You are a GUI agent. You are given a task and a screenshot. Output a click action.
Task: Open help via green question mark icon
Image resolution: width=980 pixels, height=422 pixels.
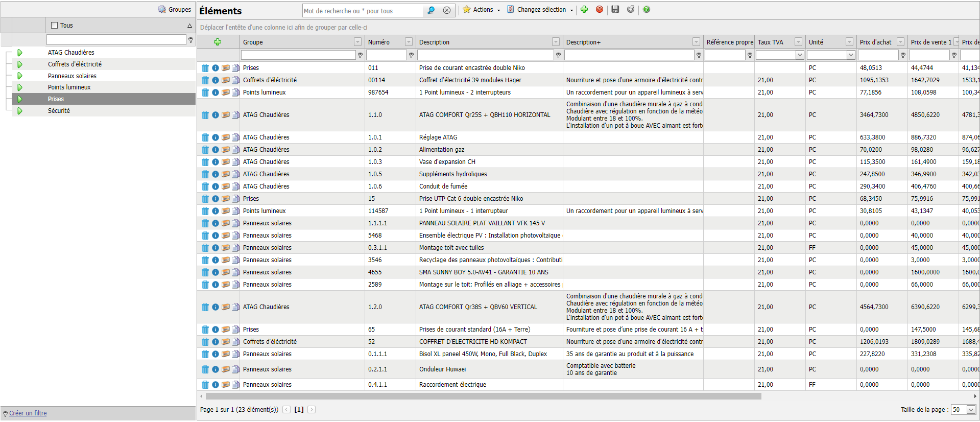[647, 9]
